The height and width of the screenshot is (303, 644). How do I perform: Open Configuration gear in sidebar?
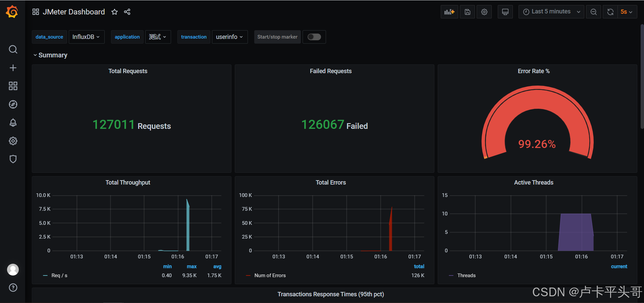[13, 141]
